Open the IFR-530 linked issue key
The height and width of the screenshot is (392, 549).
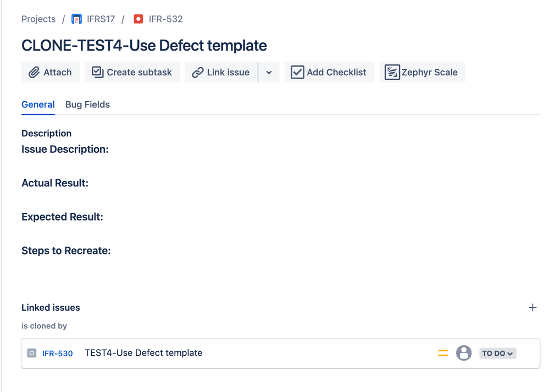click(58, 354)
